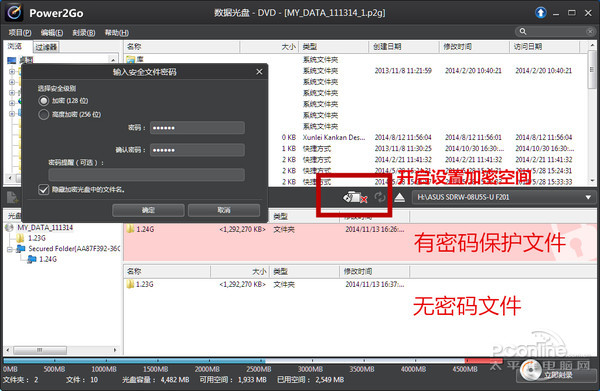Collapse the Secured Folder tree node

[10, 249]
